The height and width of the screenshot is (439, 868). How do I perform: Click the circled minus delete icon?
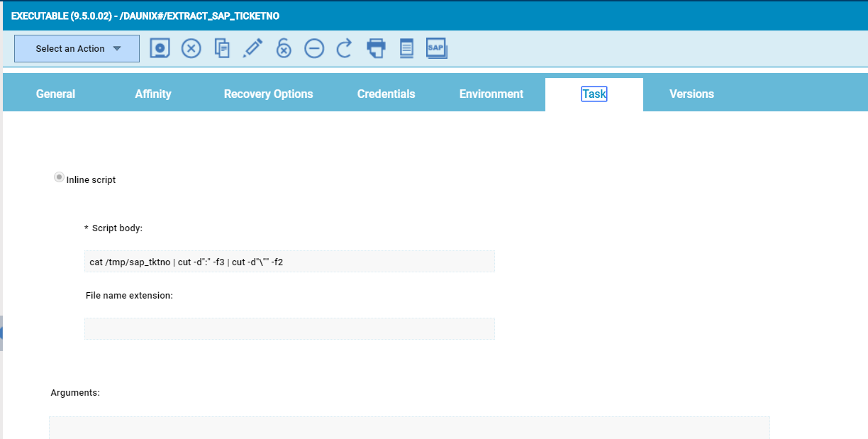(314, 48)
